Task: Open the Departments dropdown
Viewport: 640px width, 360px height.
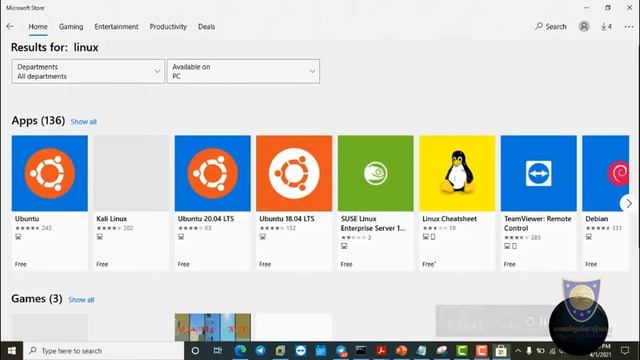Action: [x=88, y=71]
